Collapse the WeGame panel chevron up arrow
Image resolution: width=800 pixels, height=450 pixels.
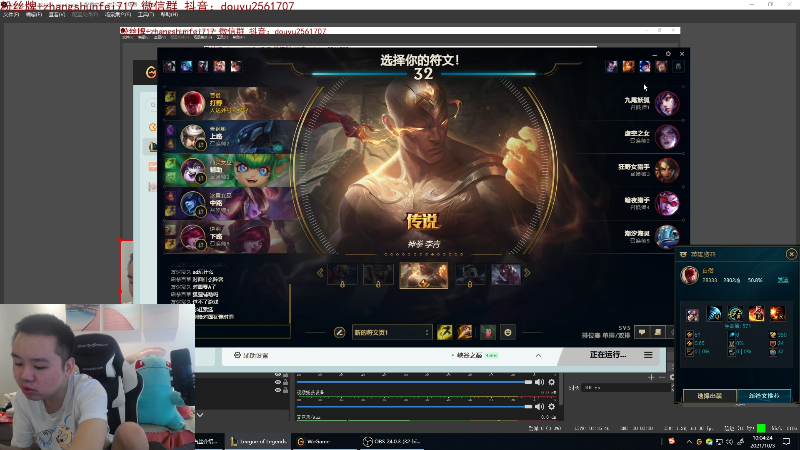(x=538, y=356)
